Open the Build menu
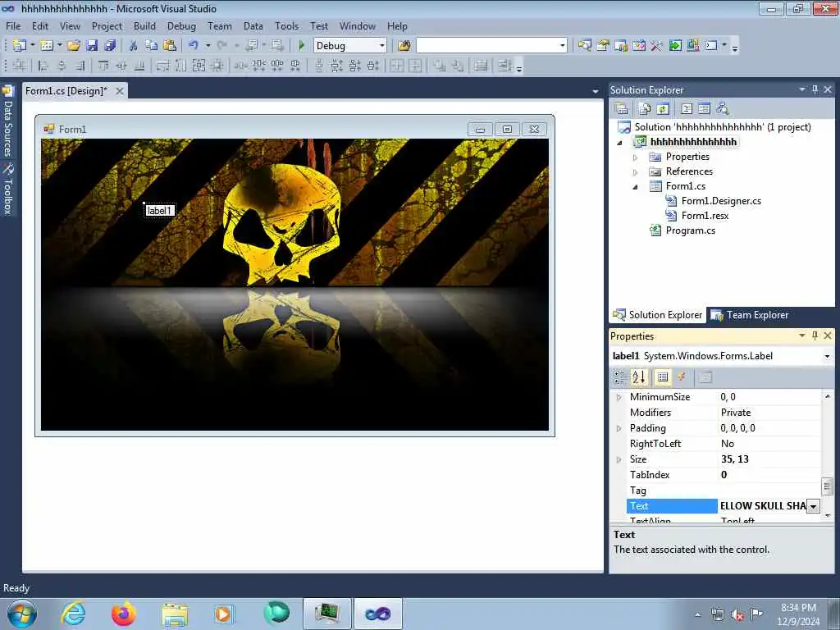This screenshot has height=630, width=840. coord(144,25)
